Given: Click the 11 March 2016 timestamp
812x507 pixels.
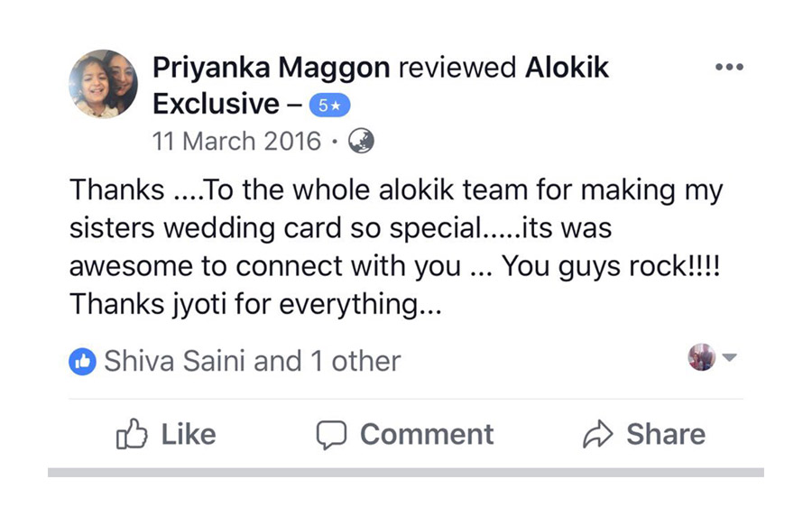Looking at the screenshot, I should (236, 142).
